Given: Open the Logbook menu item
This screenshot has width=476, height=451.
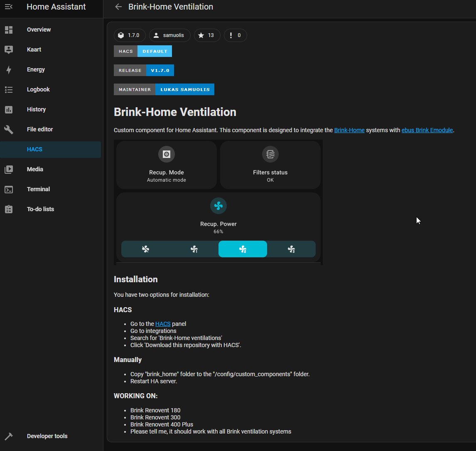Looking at the screenshot, I should click(50, 90).
